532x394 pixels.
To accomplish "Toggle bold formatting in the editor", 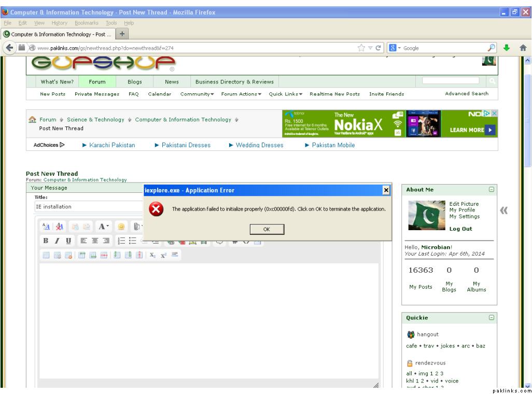I will [x=46, y=241].
